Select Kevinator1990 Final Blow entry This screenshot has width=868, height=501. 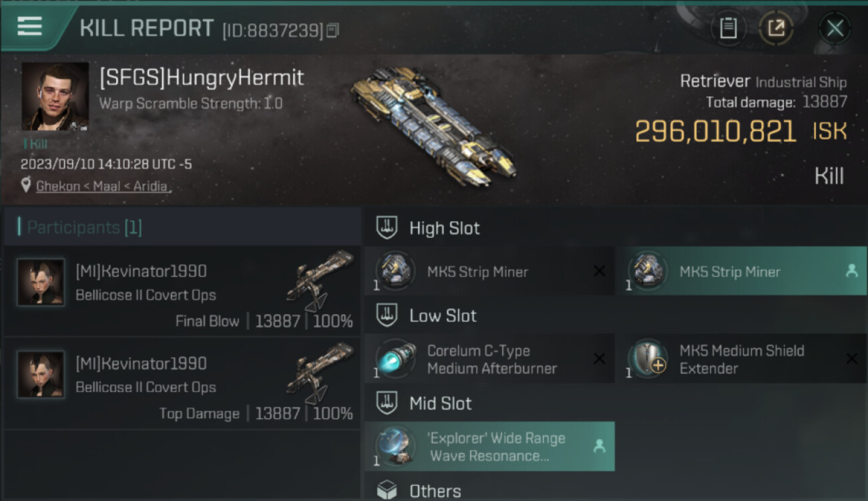click(182, 291)
